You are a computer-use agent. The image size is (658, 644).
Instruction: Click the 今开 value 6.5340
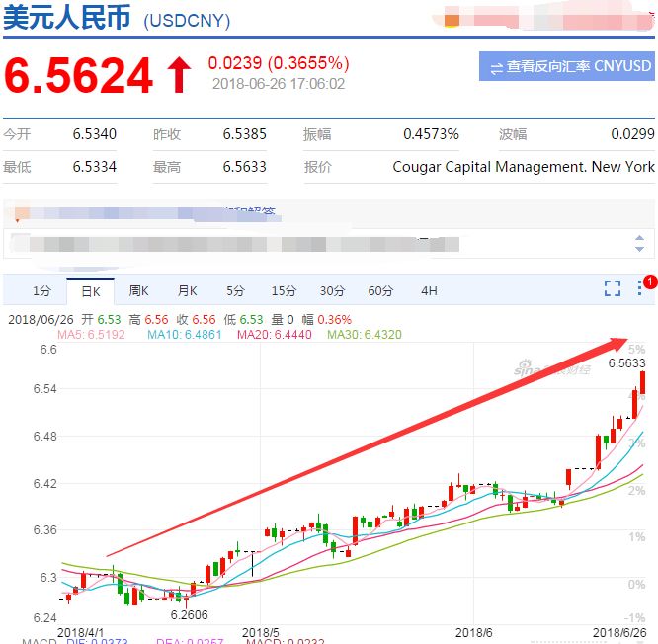(95, 134)
